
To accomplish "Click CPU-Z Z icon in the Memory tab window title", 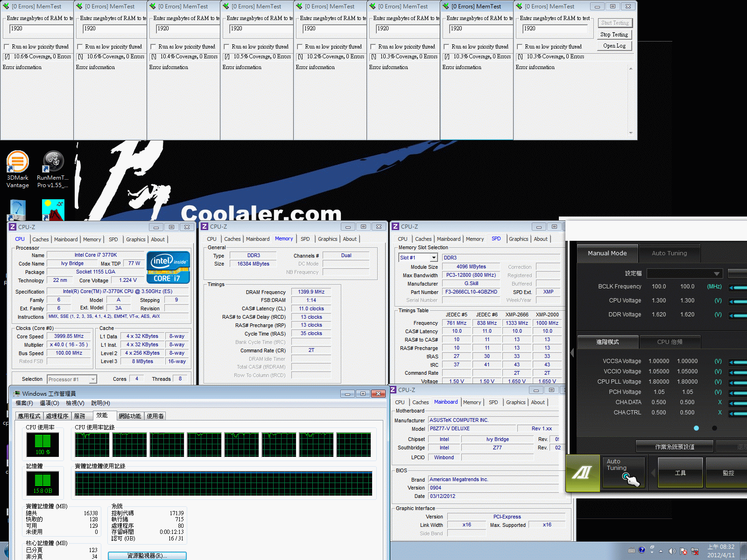I will [x=204, y=227].
